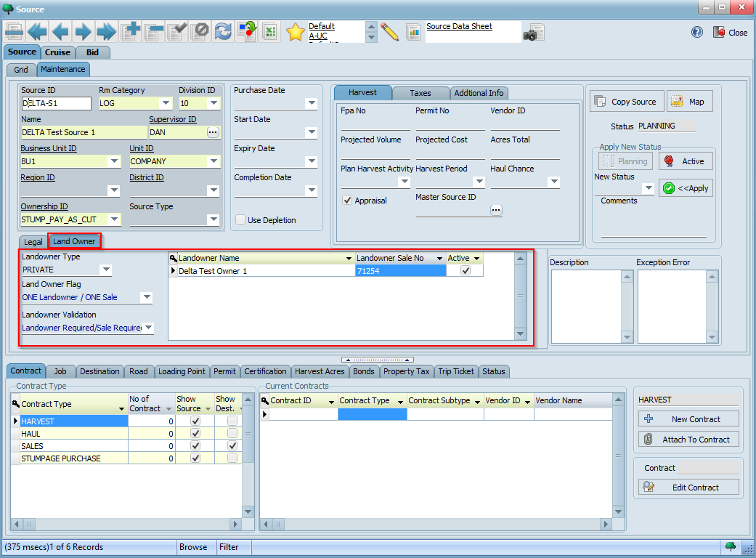
Task: Export to Excel using the spreadsheet icon
Action: pos(270,32)
